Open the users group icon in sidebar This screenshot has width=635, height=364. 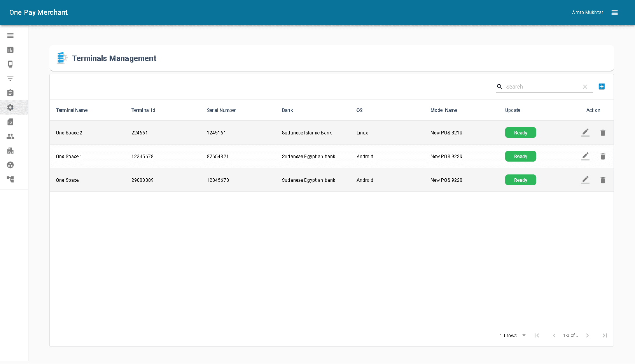10,136
